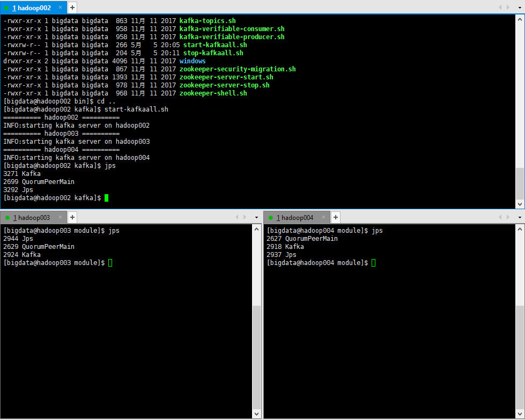The image size is (525, 420).
Task: Click previous-tab arrow in hadoop004 pane
Action: coord(500,217)
